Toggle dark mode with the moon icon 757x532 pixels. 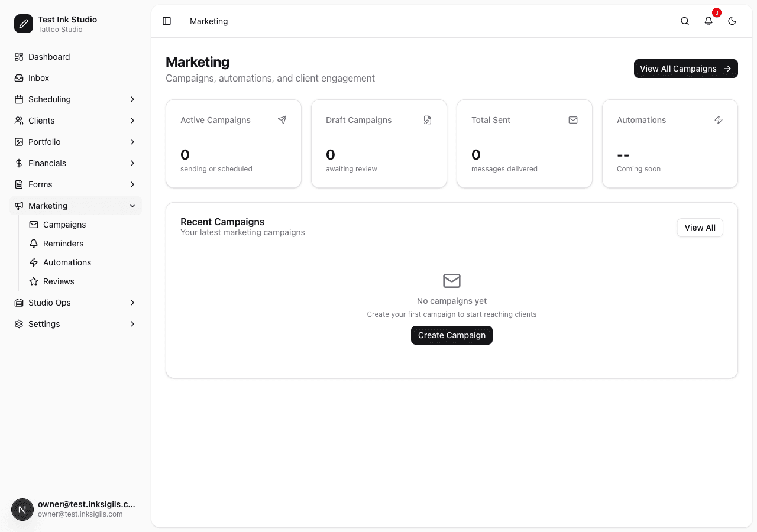pos(732,21)
